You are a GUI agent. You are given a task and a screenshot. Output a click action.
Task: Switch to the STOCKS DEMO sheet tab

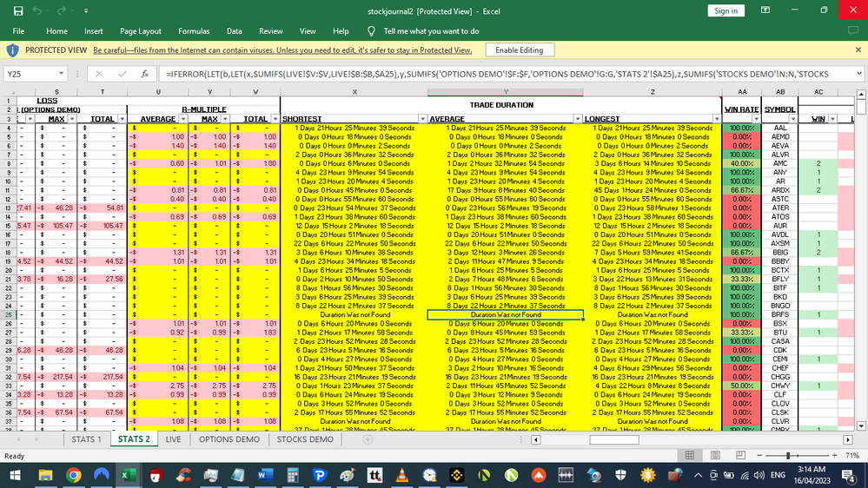coord(304,439)
